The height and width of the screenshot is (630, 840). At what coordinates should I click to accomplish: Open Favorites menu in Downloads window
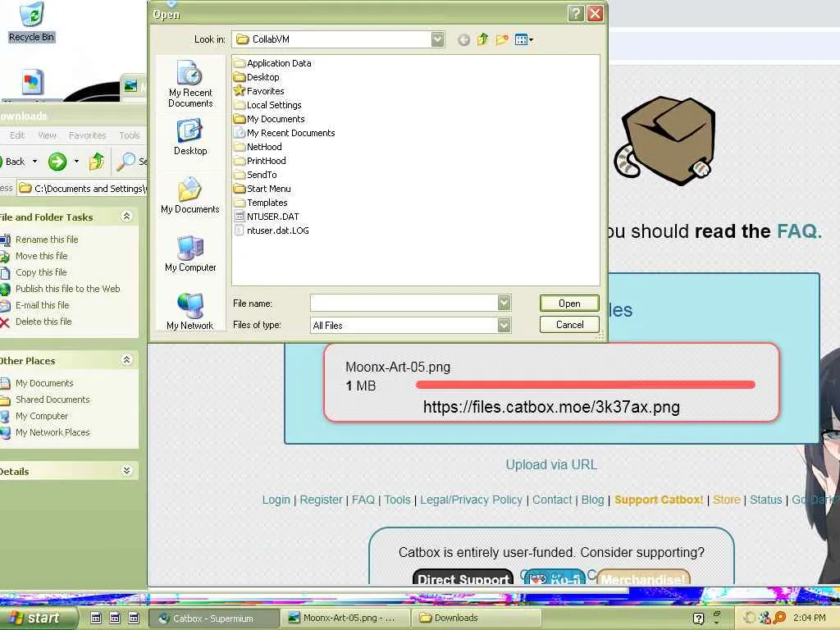(x=87, y=135)
